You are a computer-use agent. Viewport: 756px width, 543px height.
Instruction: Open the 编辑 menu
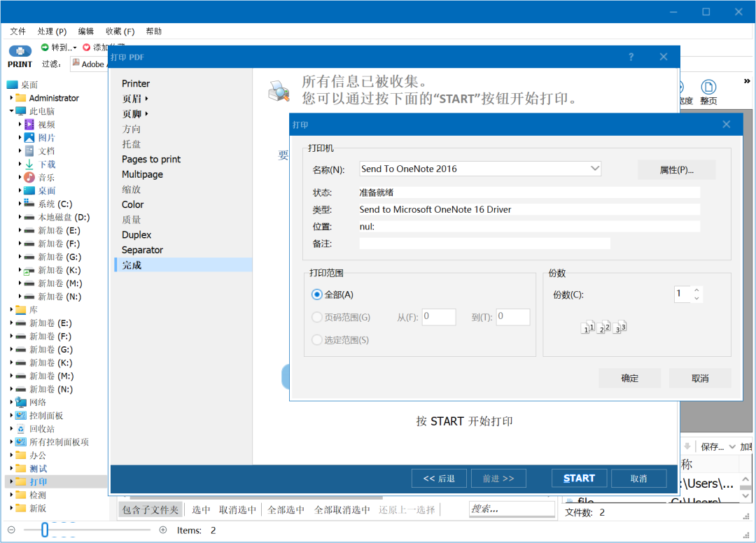[86, 31]
